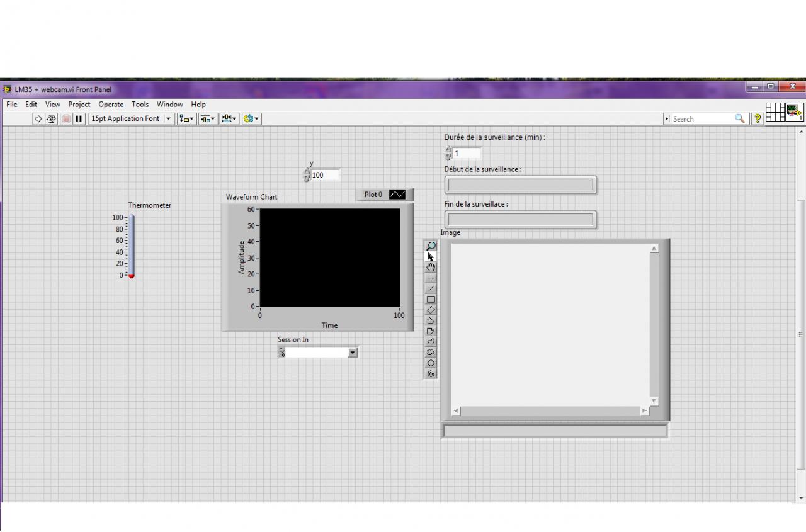Select the Rotated Rectangle tool in image palette
Screen dimensions: 806x532
tap(431, 310)
